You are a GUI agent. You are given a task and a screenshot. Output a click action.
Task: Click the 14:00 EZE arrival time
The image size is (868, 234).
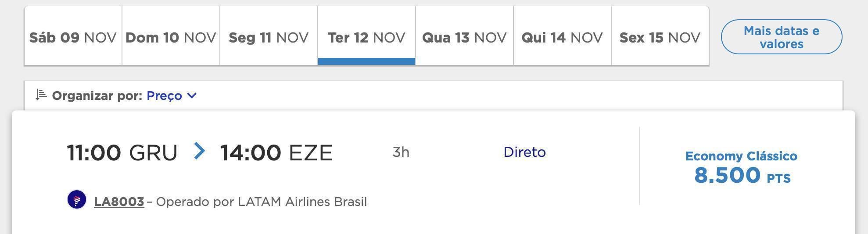276,153
